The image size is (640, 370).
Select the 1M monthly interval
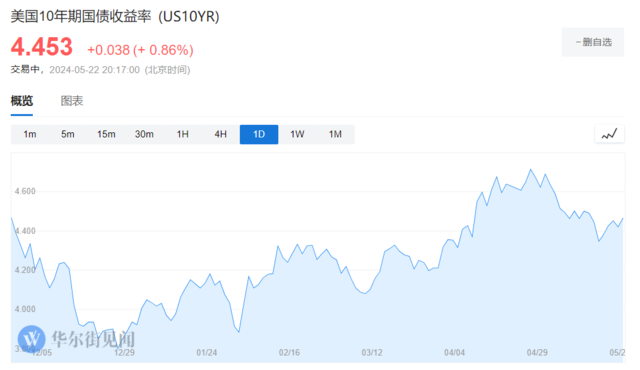pos(335,134)
